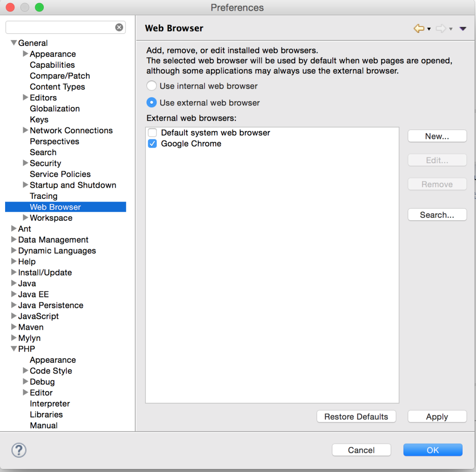Collapse the General tree section
The height and width of the screenshot is (472, 476).
[13, 43]
